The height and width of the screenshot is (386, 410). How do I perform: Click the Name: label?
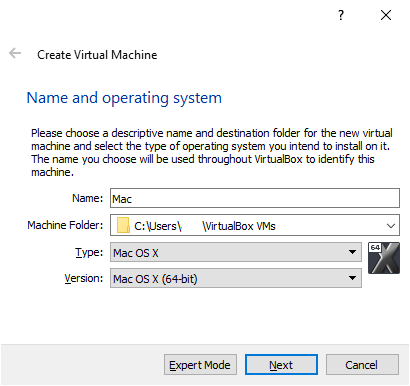tap(88, 198)
